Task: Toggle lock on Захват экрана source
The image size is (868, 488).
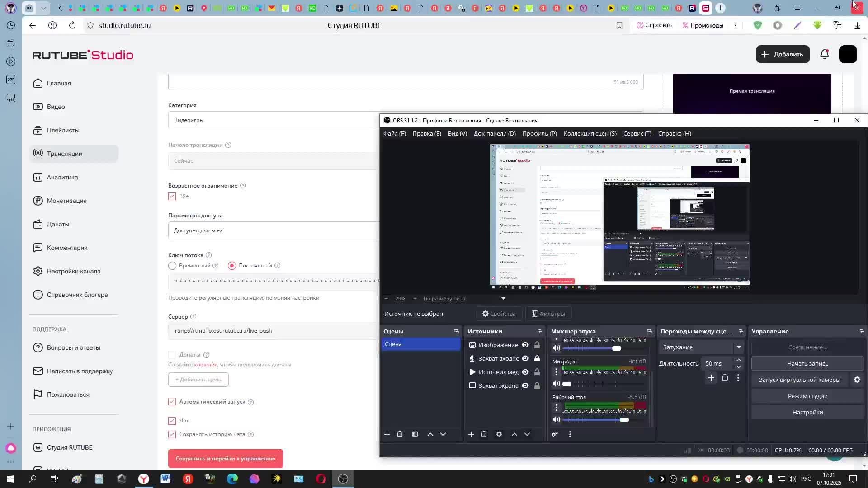Action: point(537,386)
